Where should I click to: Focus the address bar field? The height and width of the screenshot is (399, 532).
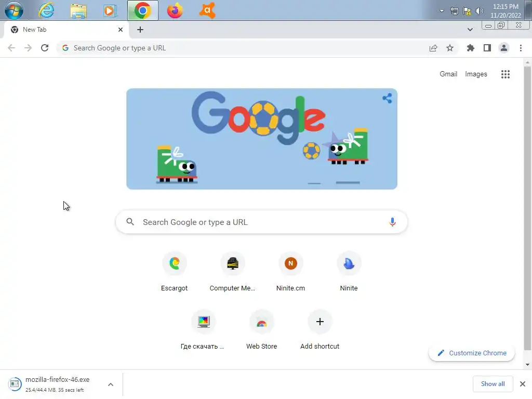coord(248,48)
